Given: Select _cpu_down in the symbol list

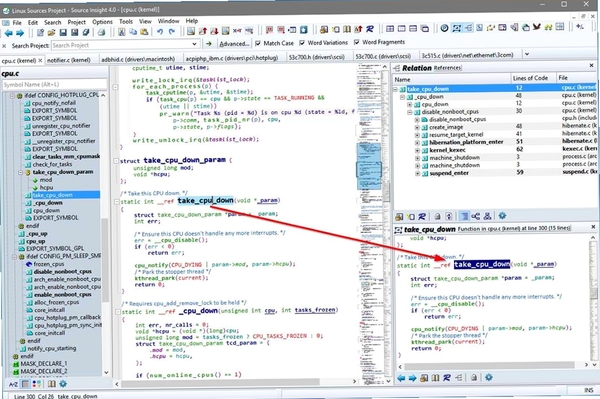Looking at the screenshot, I should 47,203.
